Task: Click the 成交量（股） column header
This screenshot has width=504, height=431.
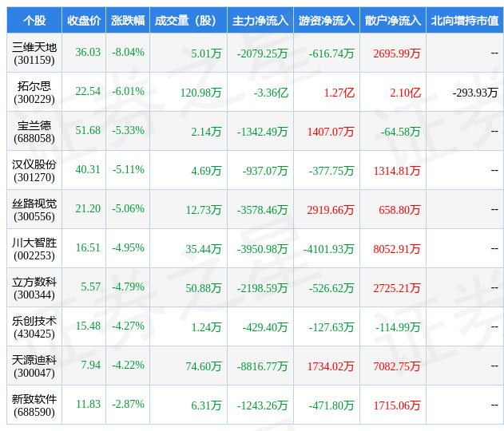Action: 189,21
